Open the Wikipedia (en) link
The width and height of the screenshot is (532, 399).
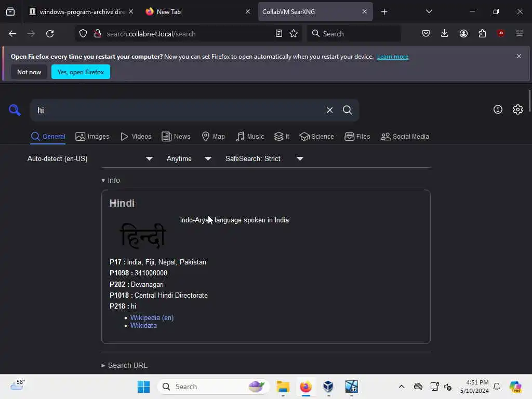[152, 317]
